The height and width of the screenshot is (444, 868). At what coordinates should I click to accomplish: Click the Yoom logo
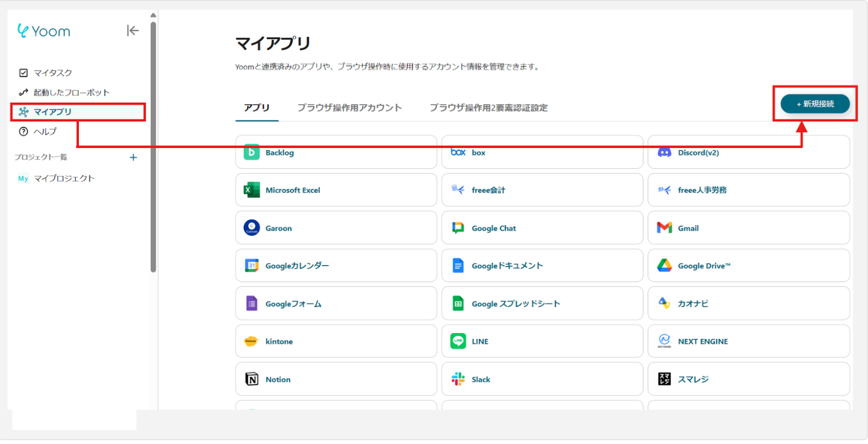click(x=44, y=31)
